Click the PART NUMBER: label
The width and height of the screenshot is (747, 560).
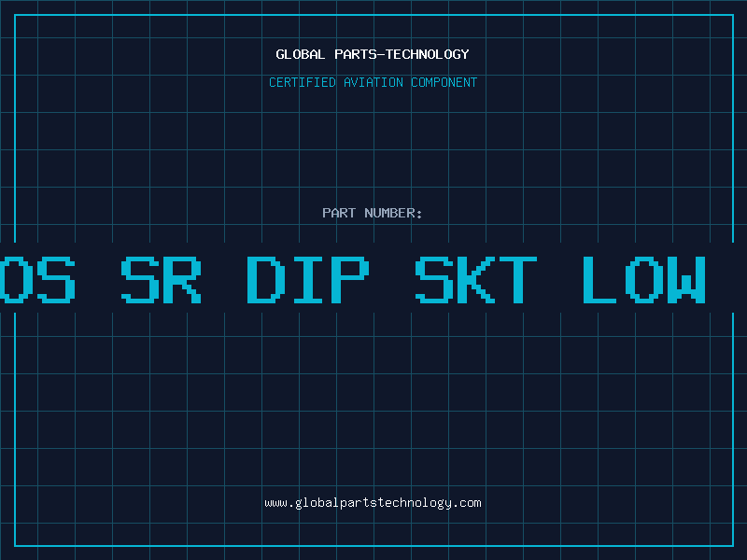coord(372,213)
